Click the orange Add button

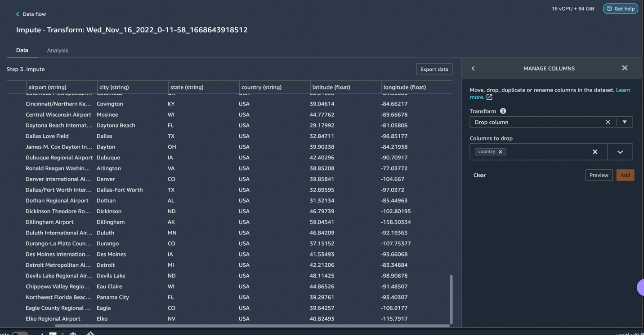[x=625, y=175]
